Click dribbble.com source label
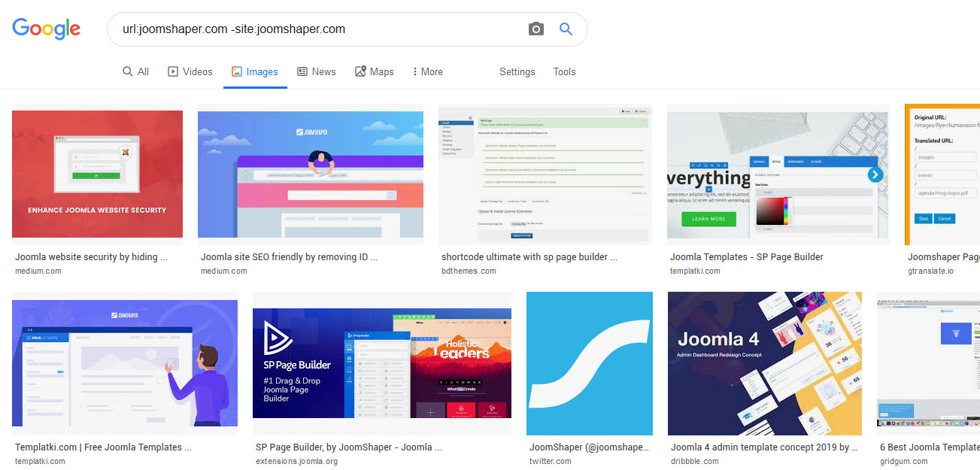The height and width of the screenshot is (470, 980). click(695, 461)
